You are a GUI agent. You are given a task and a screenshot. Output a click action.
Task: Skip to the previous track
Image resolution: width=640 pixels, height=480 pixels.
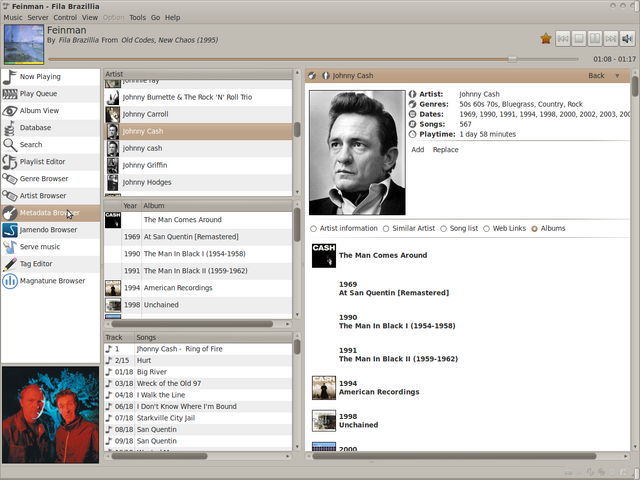tap(563, 39)
